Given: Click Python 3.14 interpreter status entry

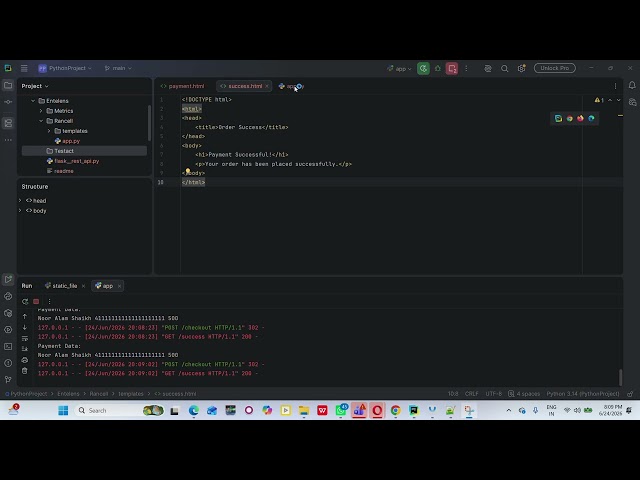Looking at the screenshot, I should (x=582, y=394).
